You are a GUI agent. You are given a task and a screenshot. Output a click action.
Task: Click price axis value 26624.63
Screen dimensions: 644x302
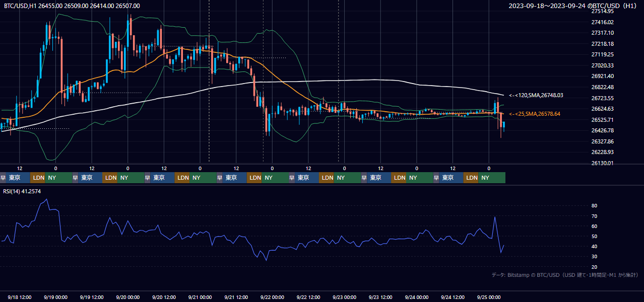602,109
